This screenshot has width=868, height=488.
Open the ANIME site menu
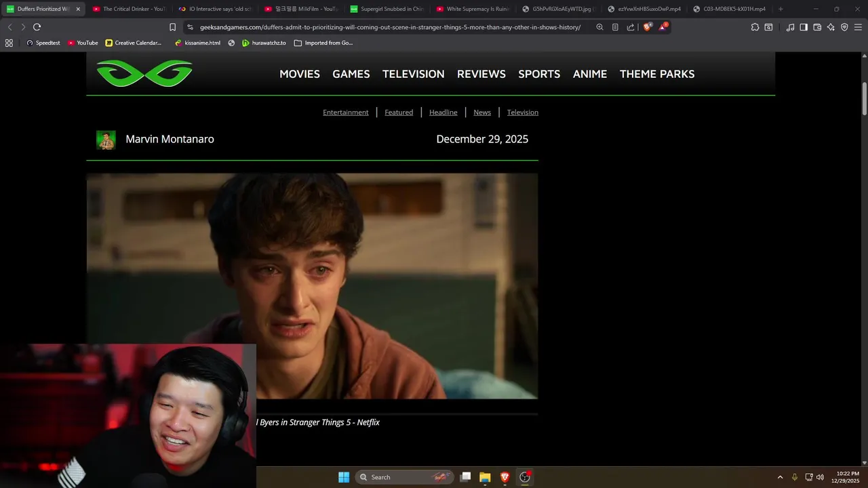(x=590, y=74)
